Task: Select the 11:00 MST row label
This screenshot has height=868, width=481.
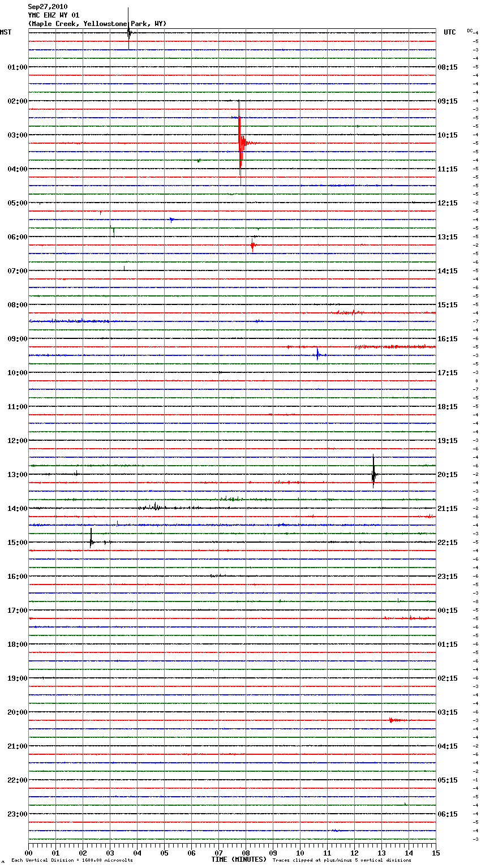Action: pyautogui.click(x=17, y=407)
